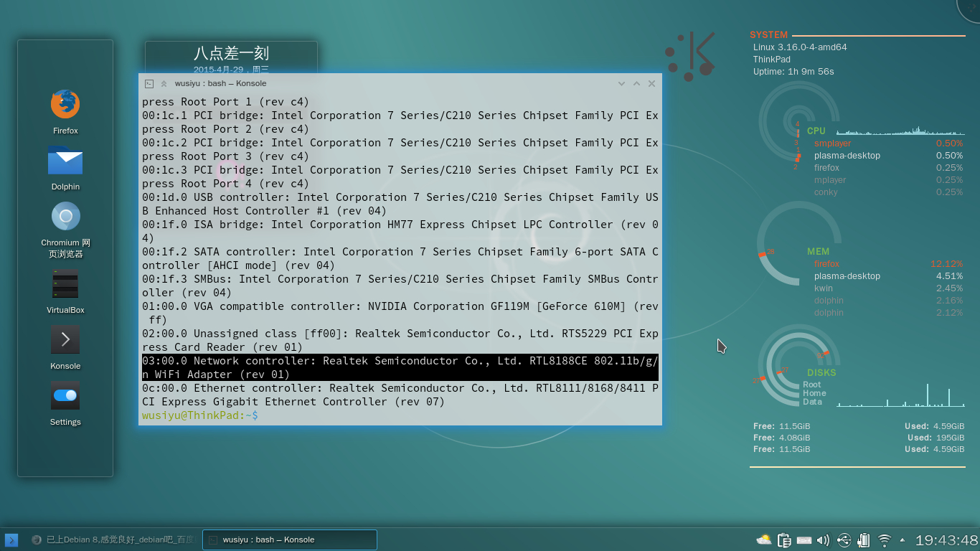Open the KDE application launcher button
Image resolution: width=980 pixels, height=551 pixels.
tap(11, 540)
